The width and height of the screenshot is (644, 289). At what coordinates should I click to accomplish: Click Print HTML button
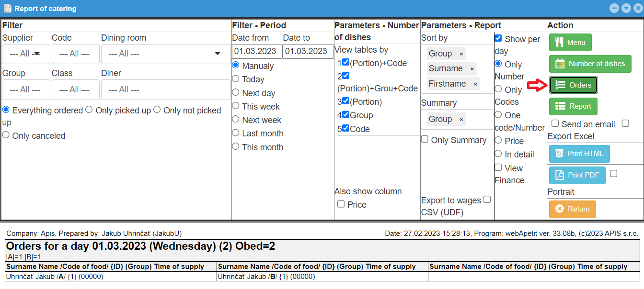(x=579, y=154)
